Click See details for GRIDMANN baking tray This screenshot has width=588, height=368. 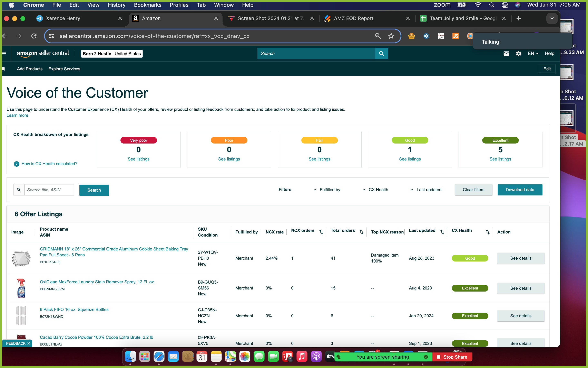(521, 258)
